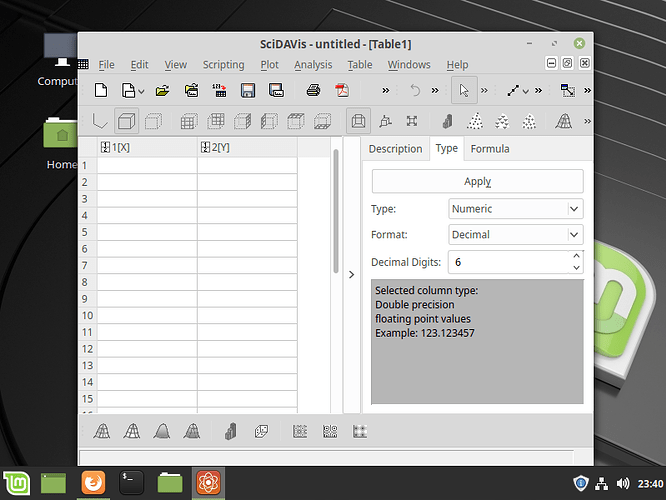666x500 pixels.
Task: Plot a smooth 3D polygon surface icon
Action: point(162,432)
